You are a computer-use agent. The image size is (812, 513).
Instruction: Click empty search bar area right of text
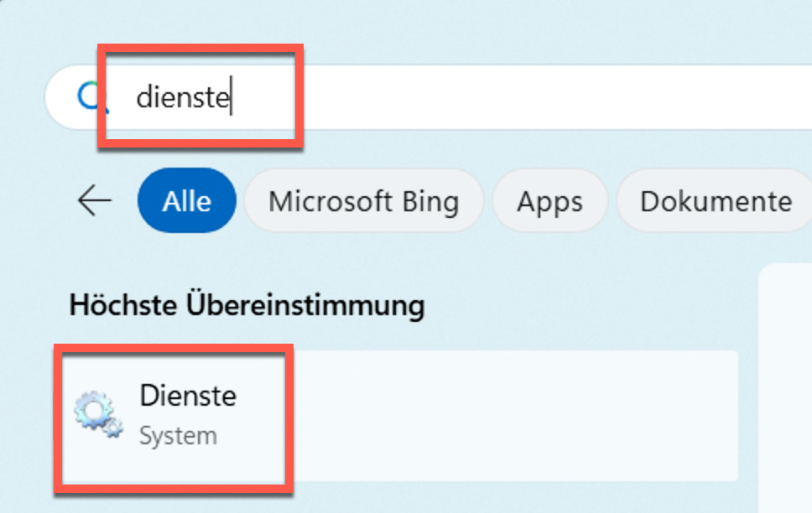[545, 98]
